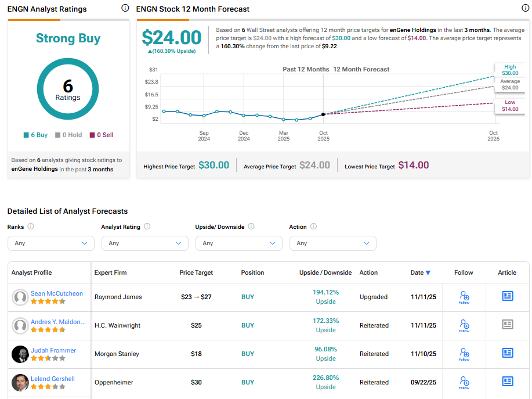This screenshot has height=399, width=532.
Task: Click the Oct 2025 point on chart
Action: point(323,114)
